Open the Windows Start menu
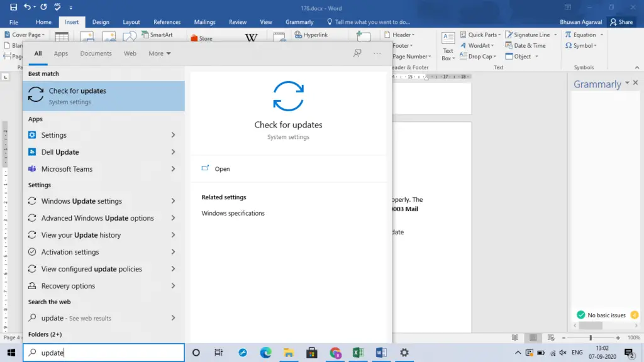 pos(11,353)
